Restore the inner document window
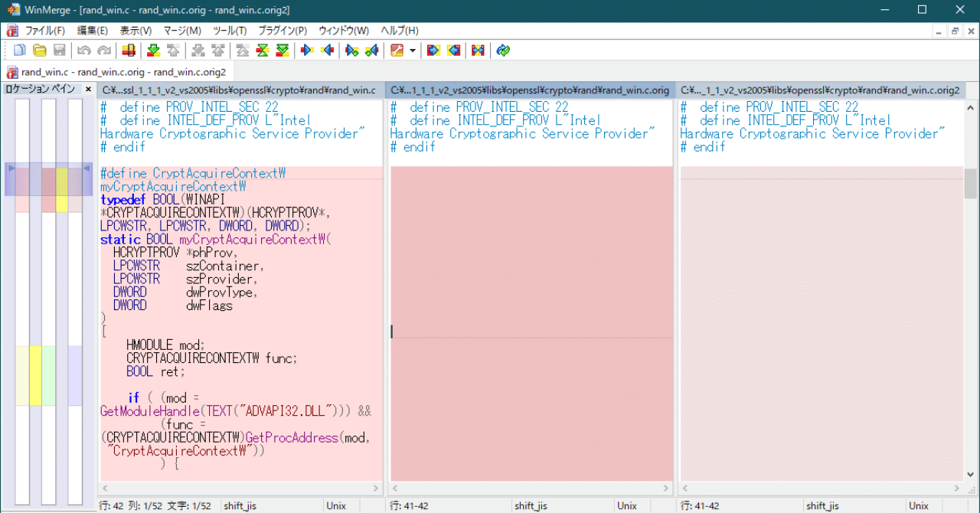This screenshot has width=980, height=513. (x=955, y=31)
